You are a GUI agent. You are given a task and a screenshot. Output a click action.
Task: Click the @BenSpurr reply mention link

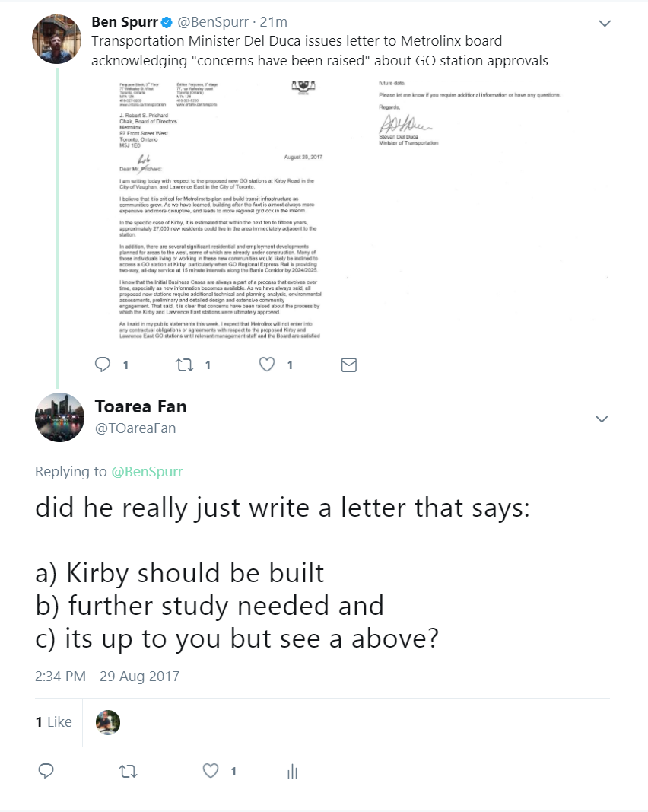[147, 472]
